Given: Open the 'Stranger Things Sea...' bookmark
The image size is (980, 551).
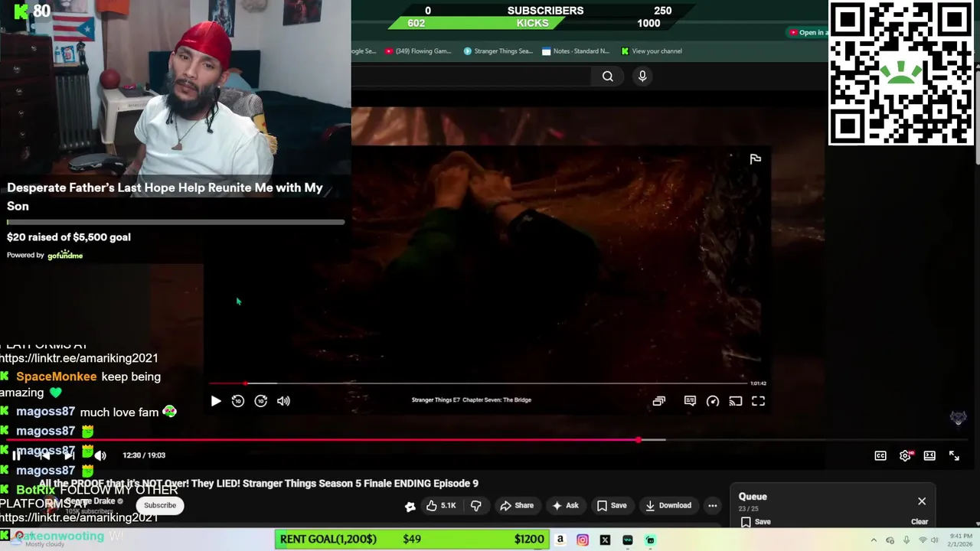Looking at the screenshot, I should coord(498,51).
